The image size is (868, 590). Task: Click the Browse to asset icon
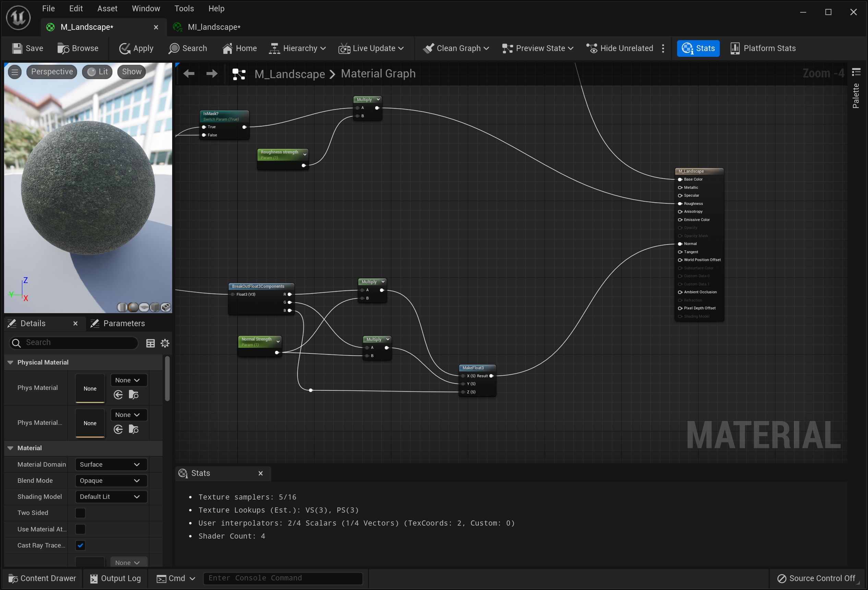(x=63, y=49)
